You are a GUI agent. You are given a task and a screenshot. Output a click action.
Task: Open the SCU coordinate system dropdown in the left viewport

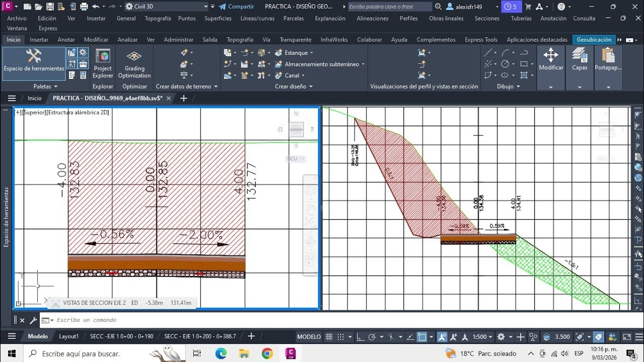tap(296, 158)
